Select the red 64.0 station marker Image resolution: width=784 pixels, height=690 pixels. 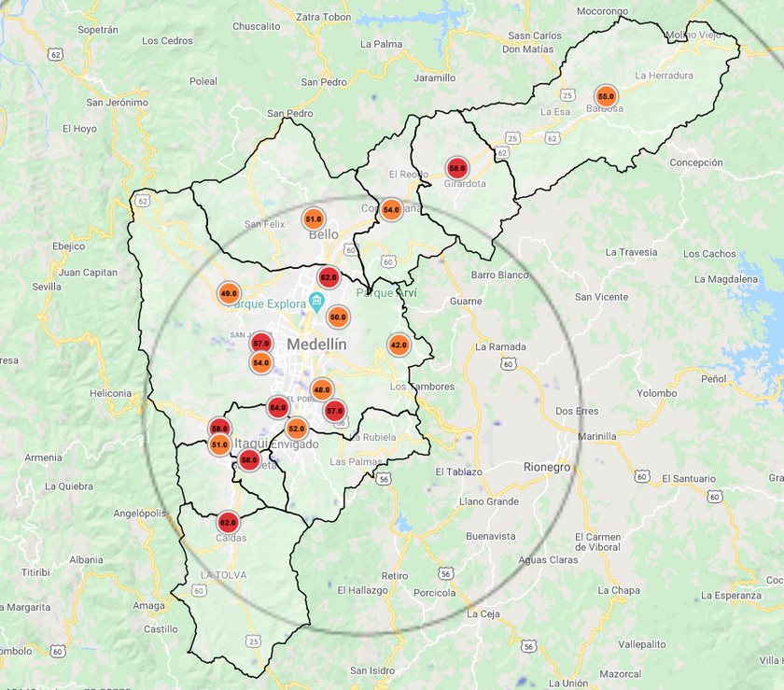pyautogui.click(x=278, y=407)
